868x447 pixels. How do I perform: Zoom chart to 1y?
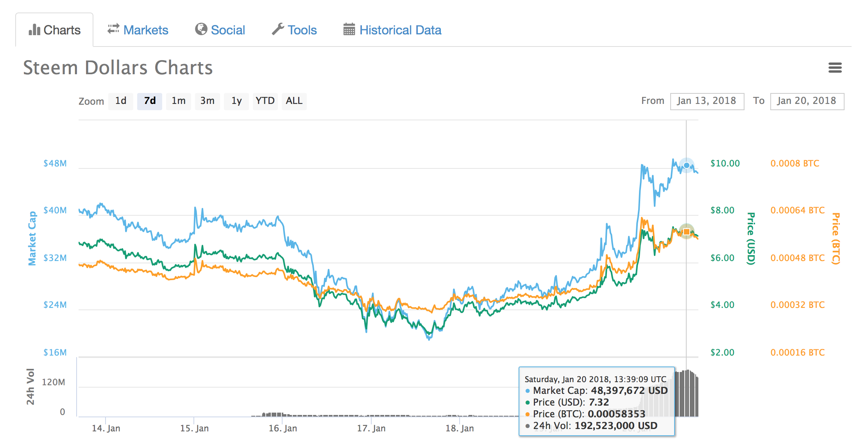[236, 101]
